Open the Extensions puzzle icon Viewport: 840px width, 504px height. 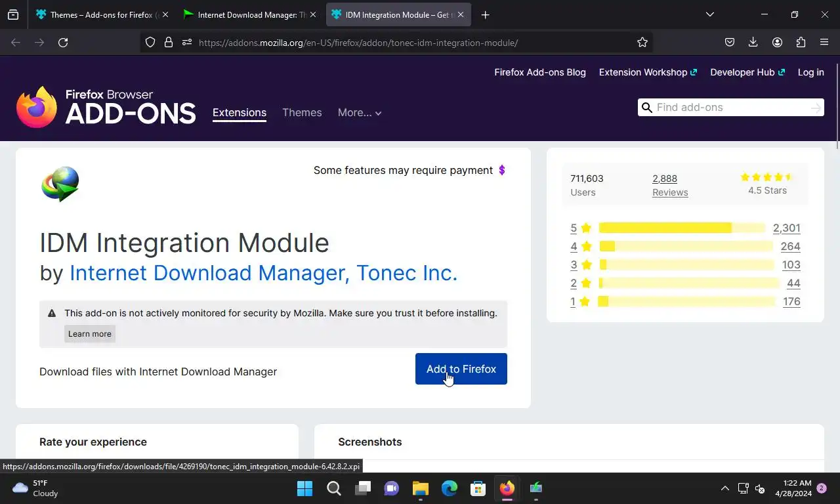pos(801,43)
